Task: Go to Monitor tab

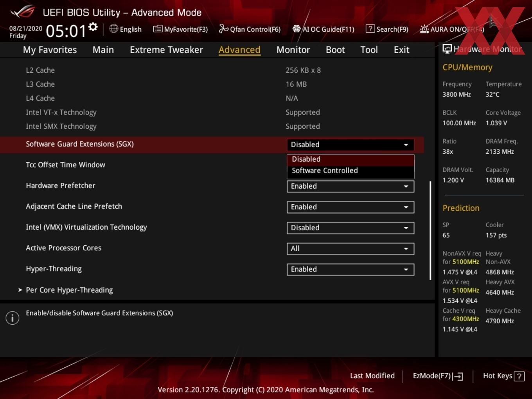Action: click(x=293, y=50)
